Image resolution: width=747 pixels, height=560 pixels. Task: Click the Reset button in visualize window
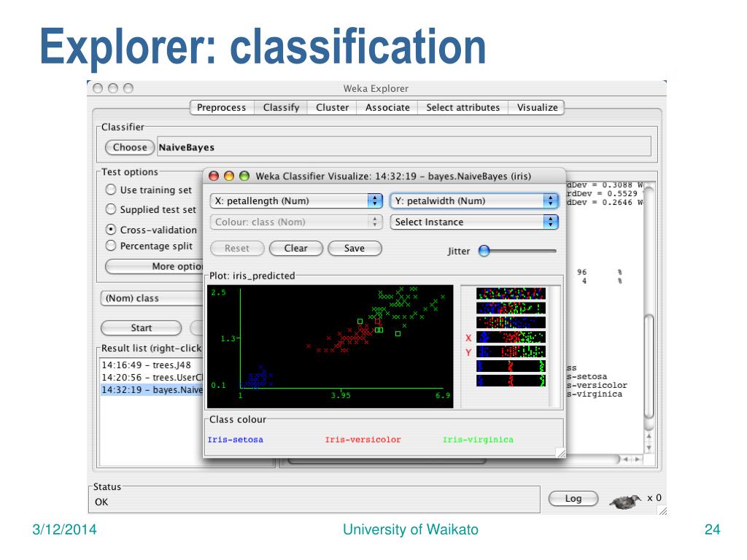[237, 248]
